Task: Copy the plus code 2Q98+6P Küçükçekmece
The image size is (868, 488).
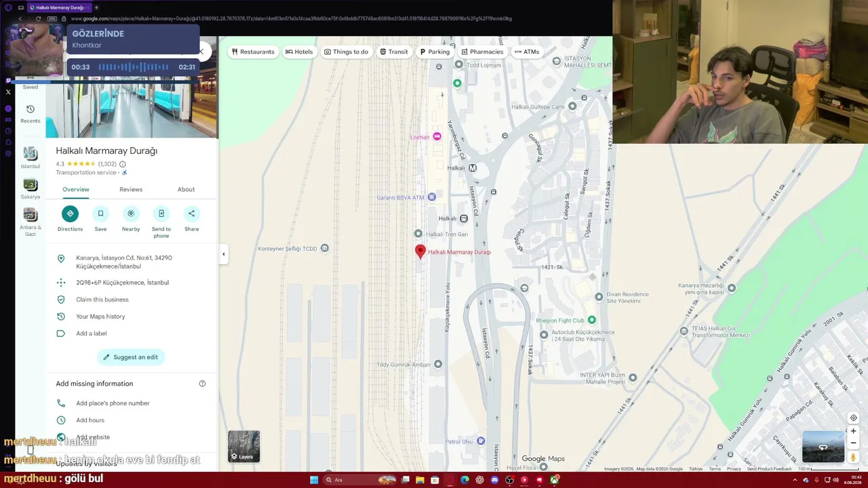Action: (131, 283)
